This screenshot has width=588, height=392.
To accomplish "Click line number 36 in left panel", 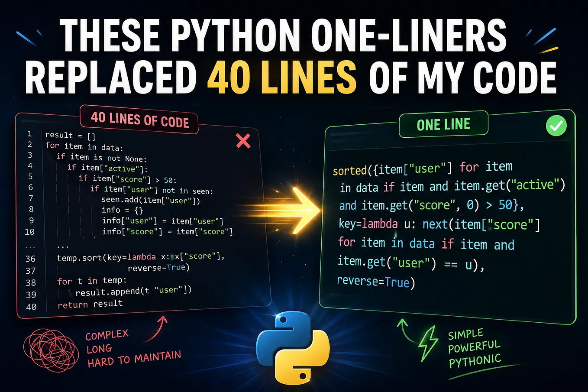I will [x=30, y=259].
